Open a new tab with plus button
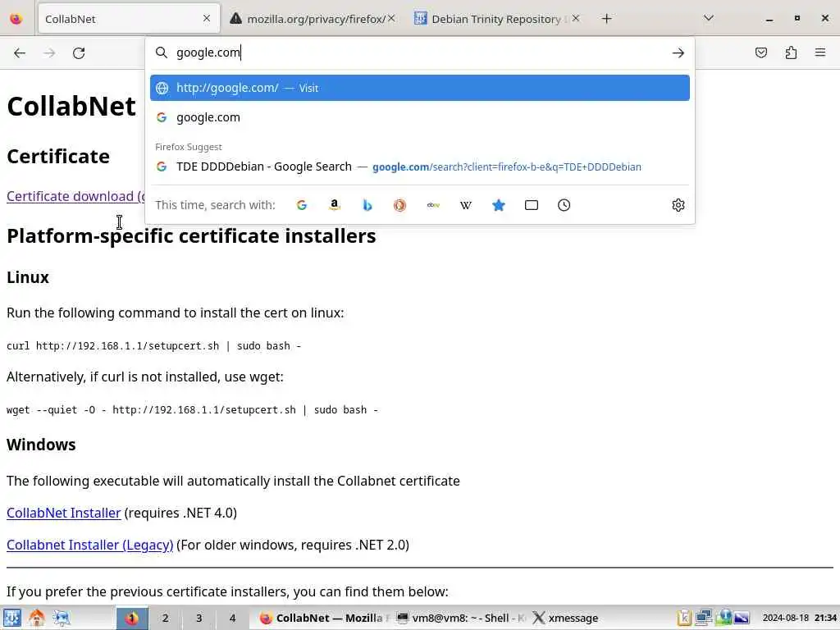Screen dimensions: 840x630 point(606,19)
